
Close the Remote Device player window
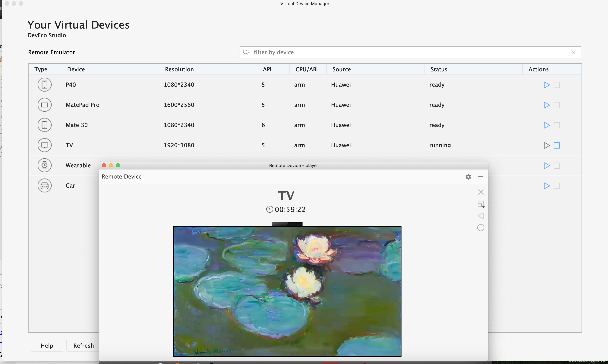(x=104, y=165)
